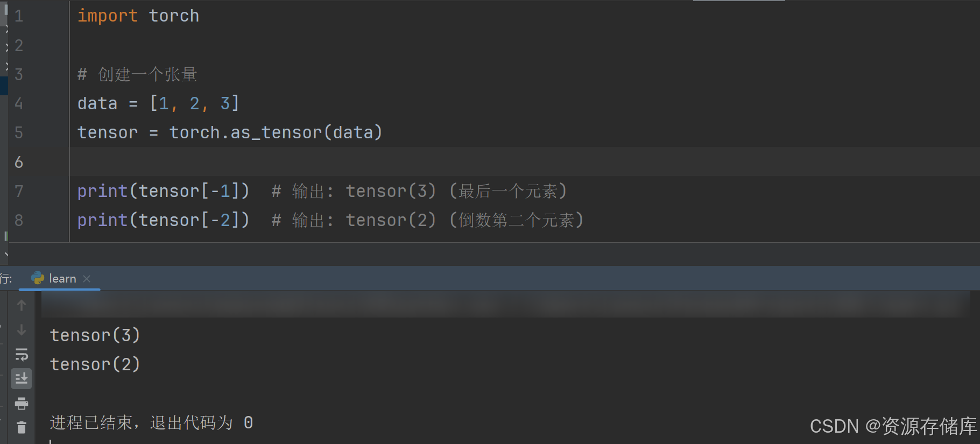The image size is (980, 444).
Task: Click line number 5 in the gutter
Action: (19, 132)
